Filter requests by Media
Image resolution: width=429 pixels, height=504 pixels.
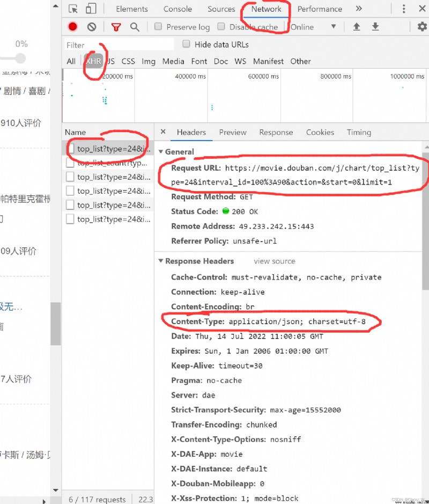coord(173,61)
